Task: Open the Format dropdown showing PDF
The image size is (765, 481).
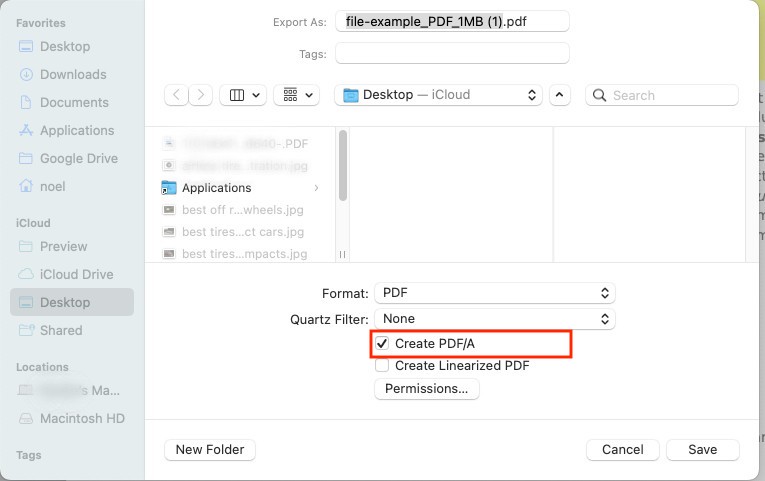Action: 495,293
